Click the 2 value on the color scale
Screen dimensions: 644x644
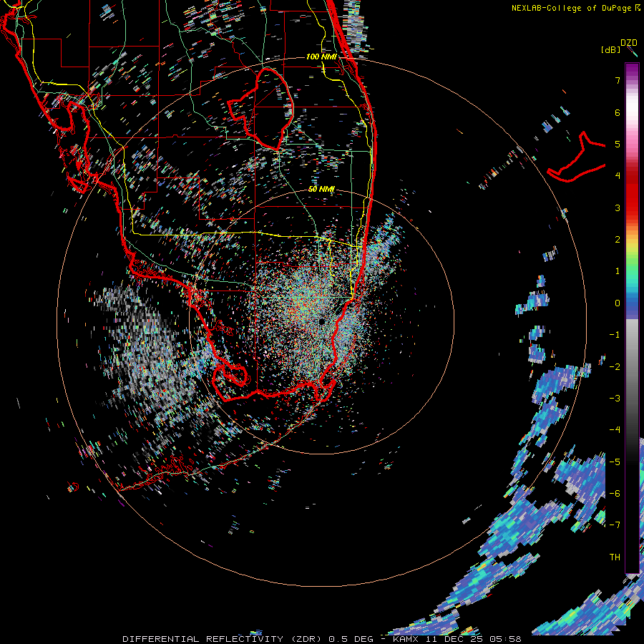point(618,240)
